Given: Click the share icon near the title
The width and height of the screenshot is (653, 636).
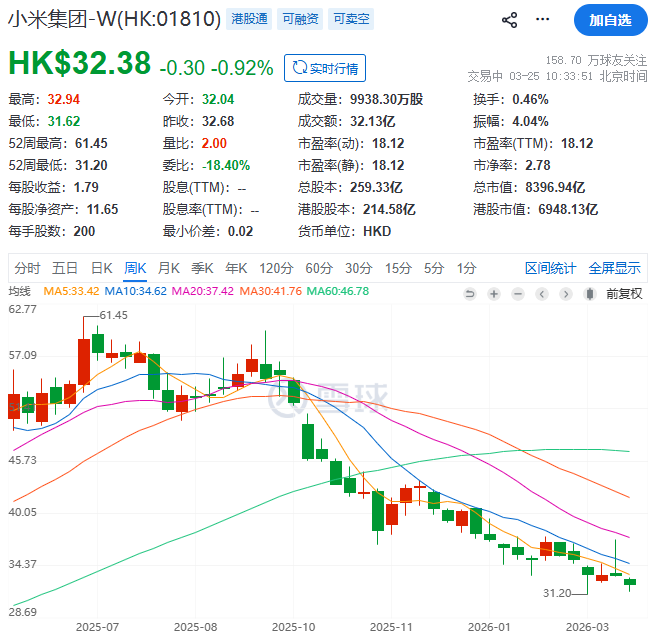Looking at the screenshot, I should click(x=509, y=20).
